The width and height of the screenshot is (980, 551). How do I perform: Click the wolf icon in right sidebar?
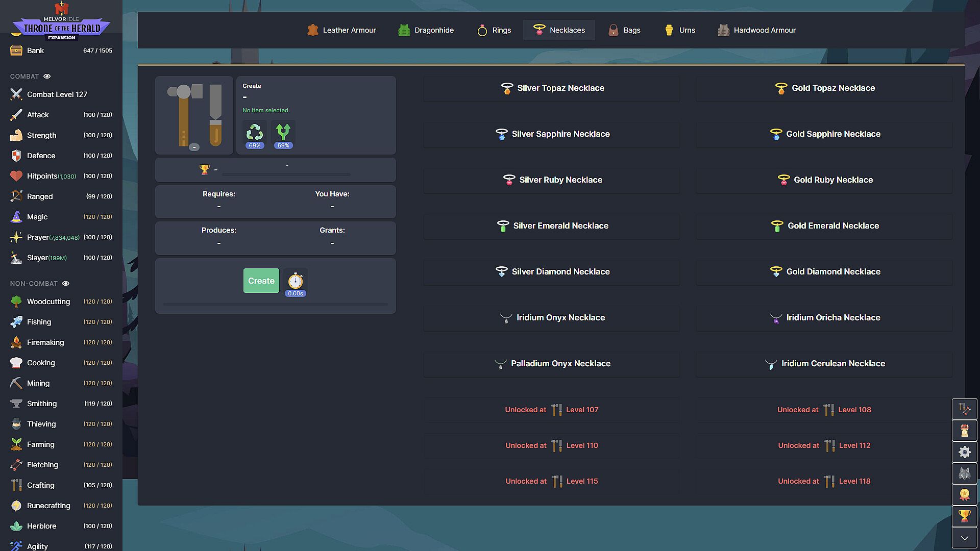click(964, 473)
